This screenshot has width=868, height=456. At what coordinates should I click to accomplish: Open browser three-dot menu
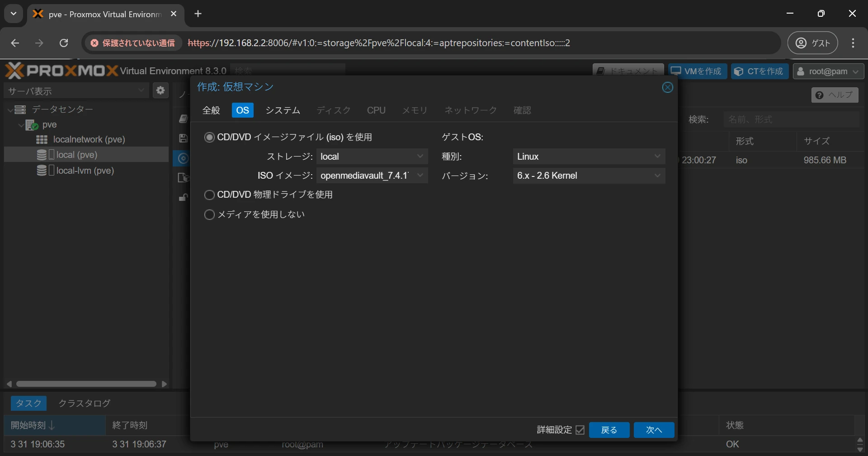tap(853, 43)
